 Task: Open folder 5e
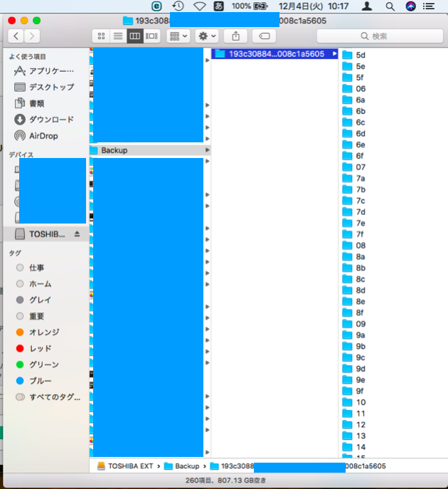pyautogui.click(x=353, y=66)
